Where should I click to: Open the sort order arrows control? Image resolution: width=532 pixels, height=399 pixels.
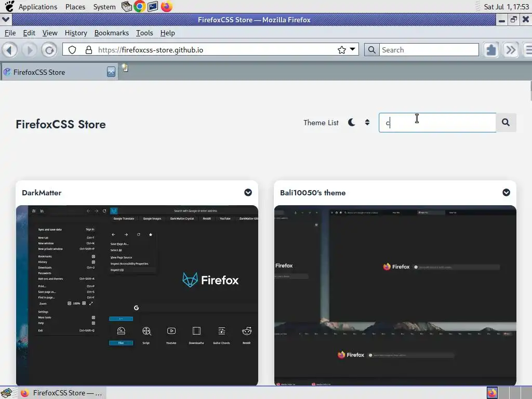click(367, 122)
